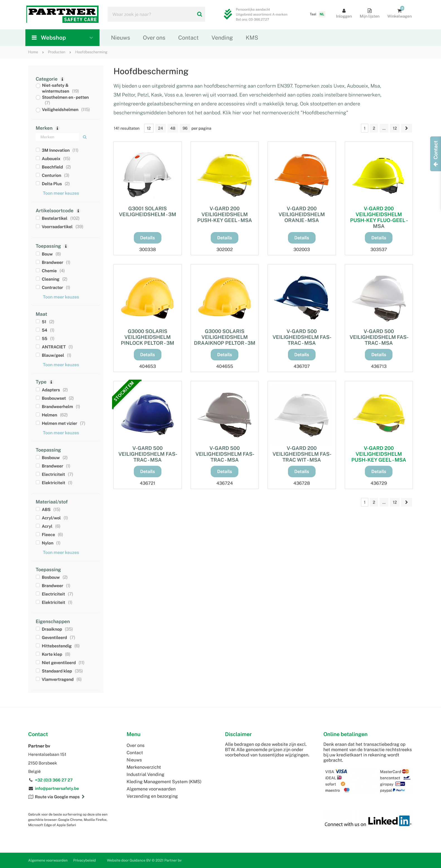The height and width of the screenshot is (868, 441).
Task: Click the search magnifier icon in header
Action: [x=199, y=14]
